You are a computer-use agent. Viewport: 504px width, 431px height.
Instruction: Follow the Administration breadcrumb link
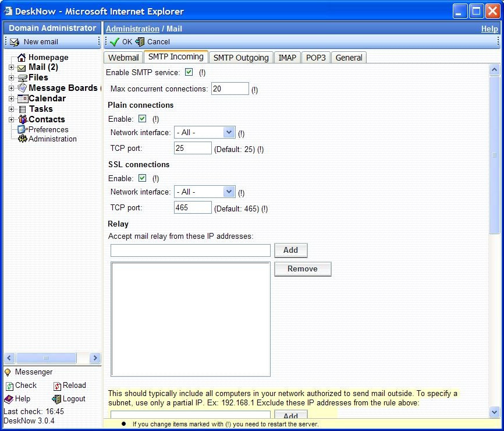coord(133,29)
